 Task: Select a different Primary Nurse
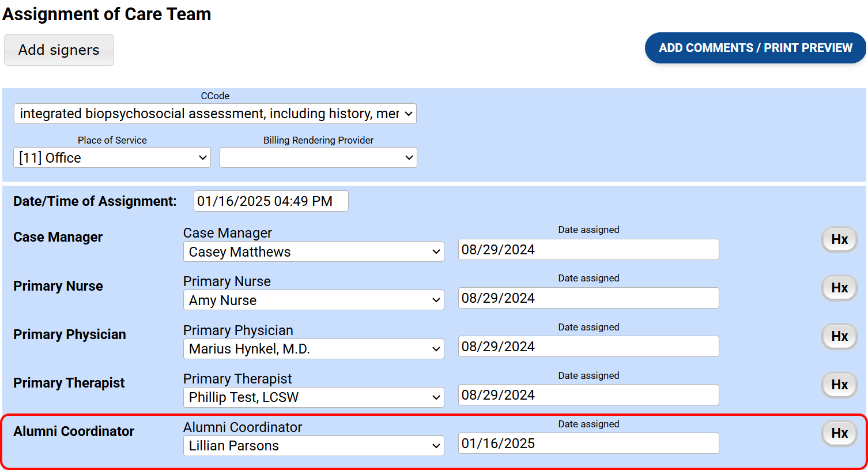314,300
